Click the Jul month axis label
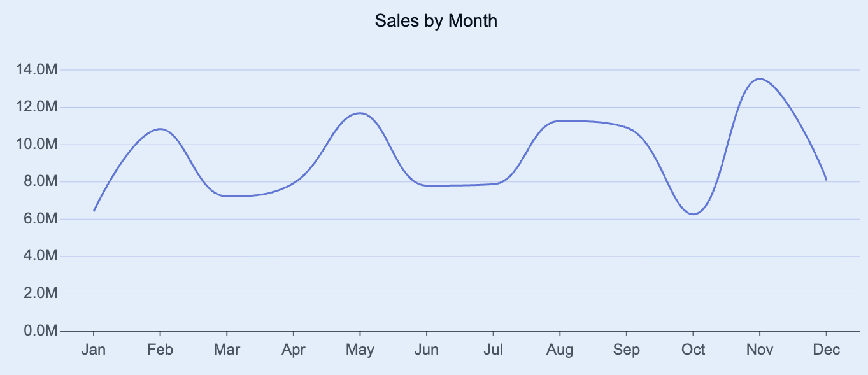 pos(493,350)
